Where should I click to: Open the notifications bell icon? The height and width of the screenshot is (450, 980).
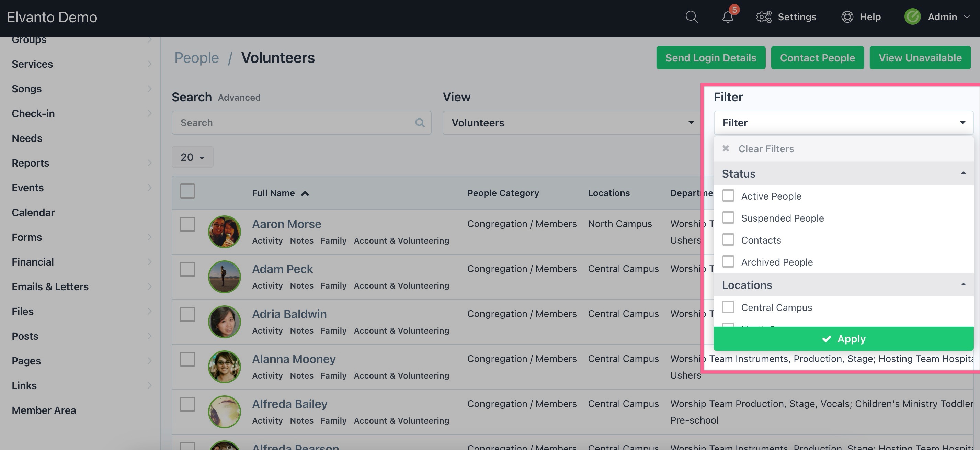point(727,17)
